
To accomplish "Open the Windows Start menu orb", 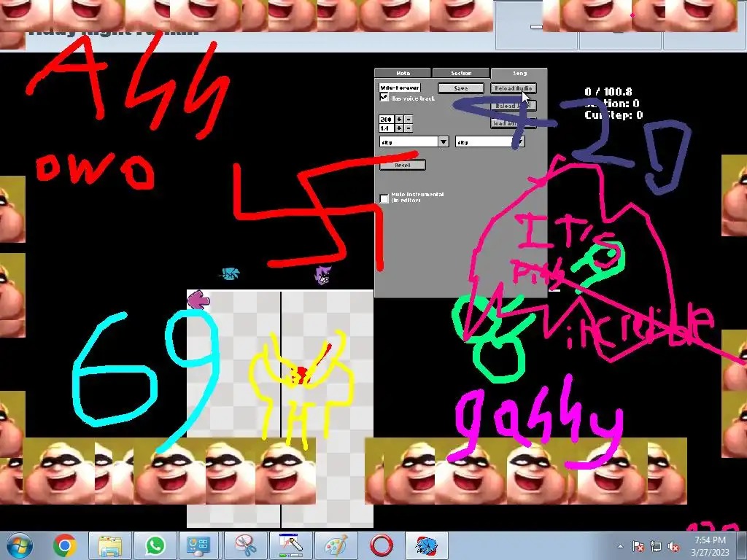I will pyautogui.click(x=19, y=545).
